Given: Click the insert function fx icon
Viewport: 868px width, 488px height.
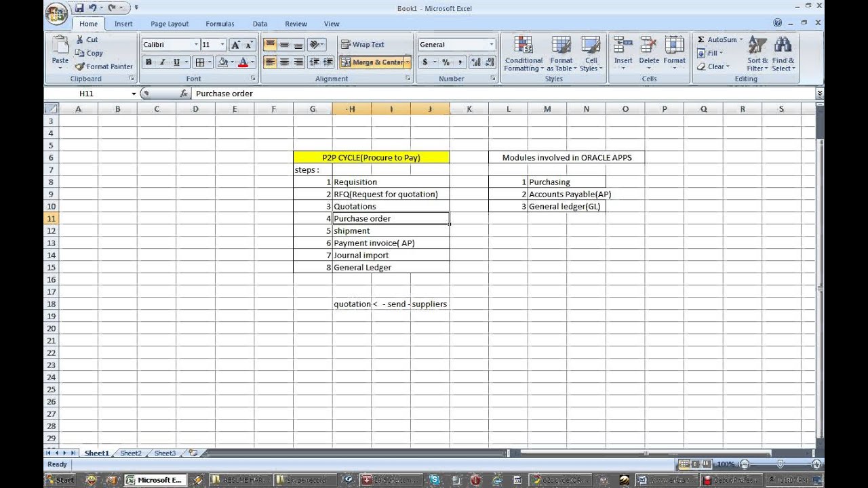Looking at the screenshot, I should (x=184, y=94).
